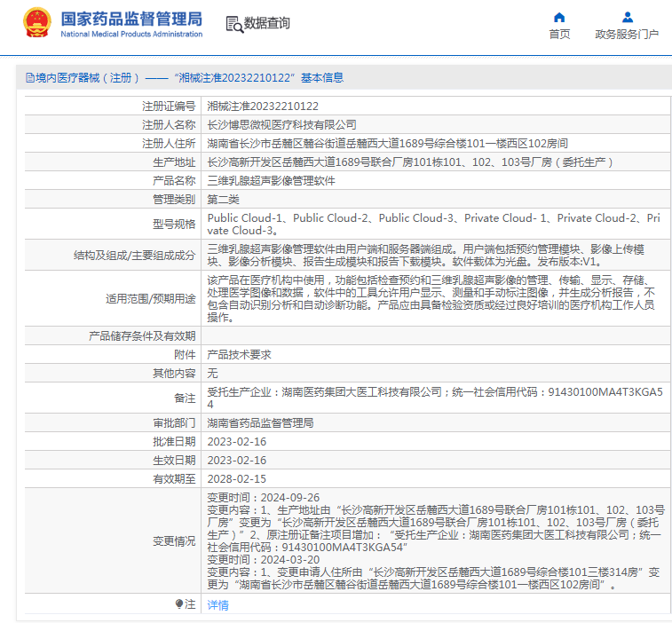Click change record dated 2024-03-20

[x=433, y=572]
